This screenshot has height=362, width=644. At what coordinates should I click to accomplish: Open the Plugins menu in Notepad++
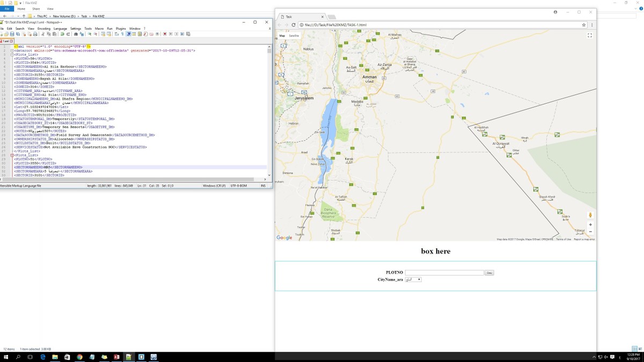121,28
